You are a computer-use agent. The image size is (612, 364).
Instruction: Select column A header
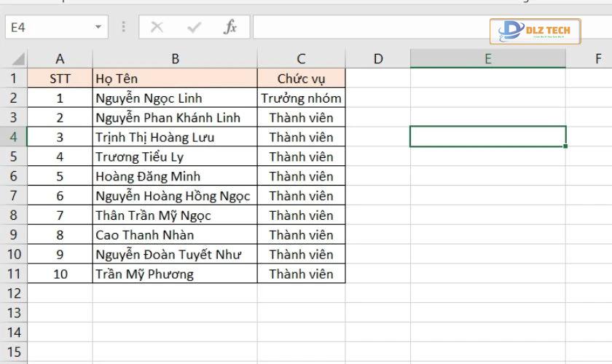60,59
